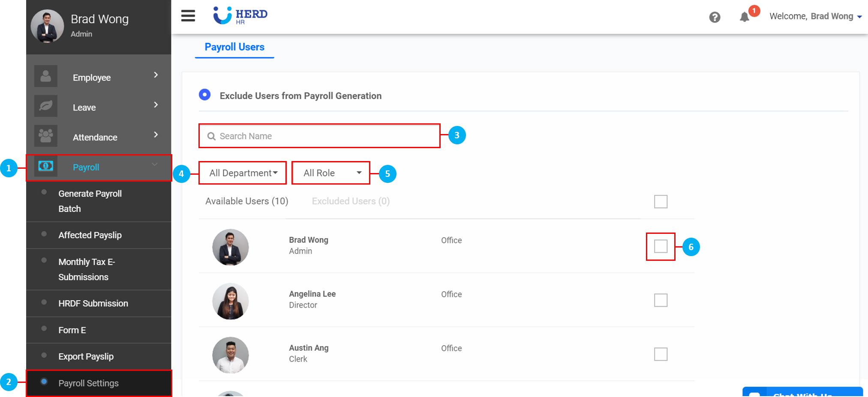This screenshot has width=868, height=397.
Task: Open the help question mark icon
Action: coord(715,17)
